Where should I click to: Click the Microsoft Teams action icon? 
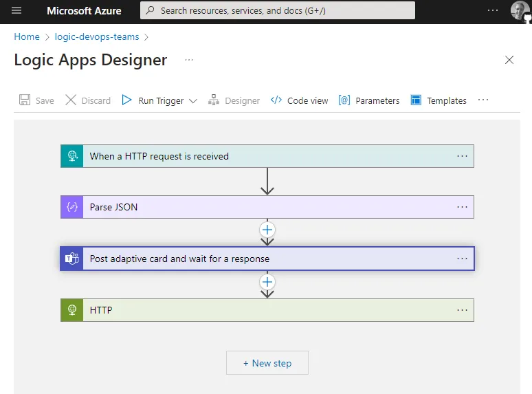tap(72, 259)
